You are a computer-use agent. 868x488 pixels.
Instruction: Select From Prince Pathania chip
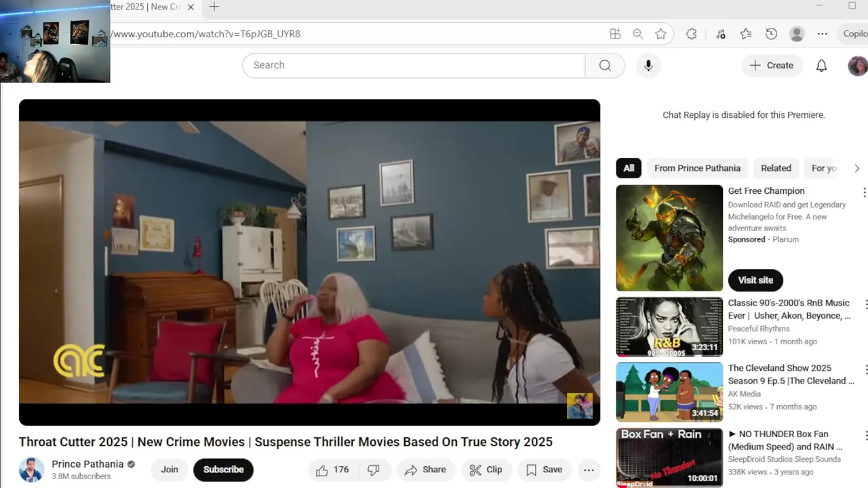tap(697, 168)
